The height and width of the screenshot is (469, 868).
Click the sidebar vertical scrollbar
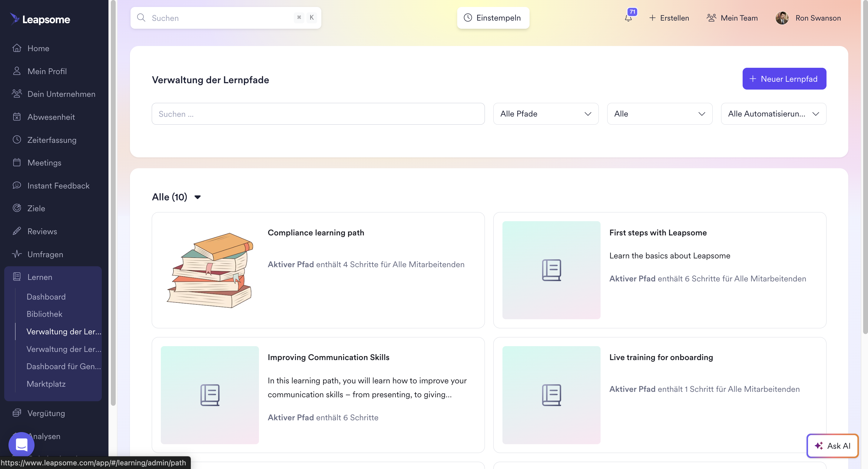[113, 203]
